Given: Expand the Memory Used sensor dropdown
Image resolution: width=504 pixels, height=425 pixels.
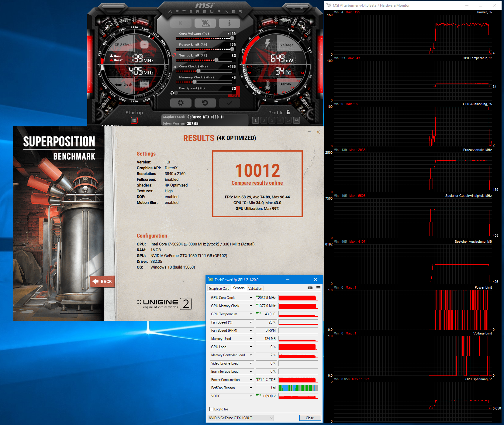Looking at the screenshot, I should [x=251, y=339].
